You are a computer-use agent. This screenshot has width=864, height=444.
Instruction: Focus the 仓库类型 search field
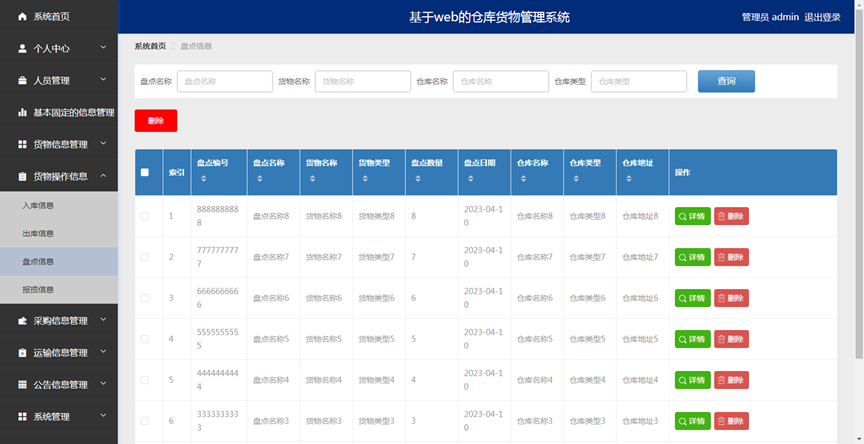pos(639,82)
